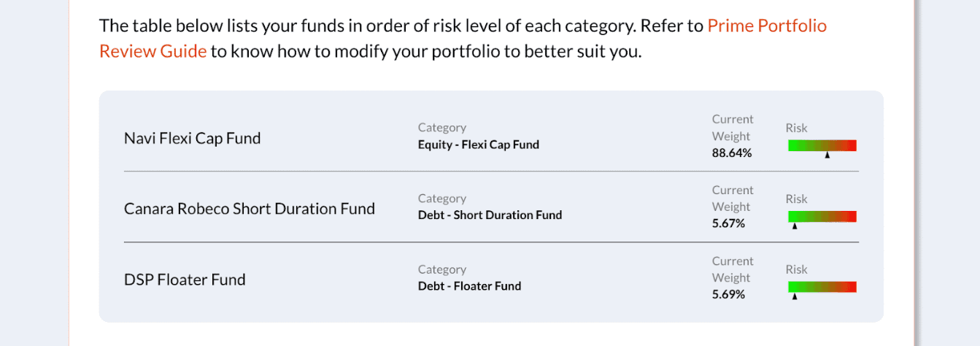
Task: Click the Debt - Floater Fund category text
Action: 470,286
